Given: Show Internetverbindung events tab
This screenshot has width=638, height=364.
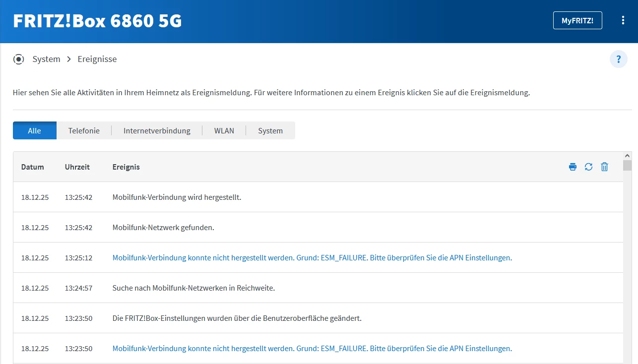Looking at the screenshot, I should click(157, 131).
